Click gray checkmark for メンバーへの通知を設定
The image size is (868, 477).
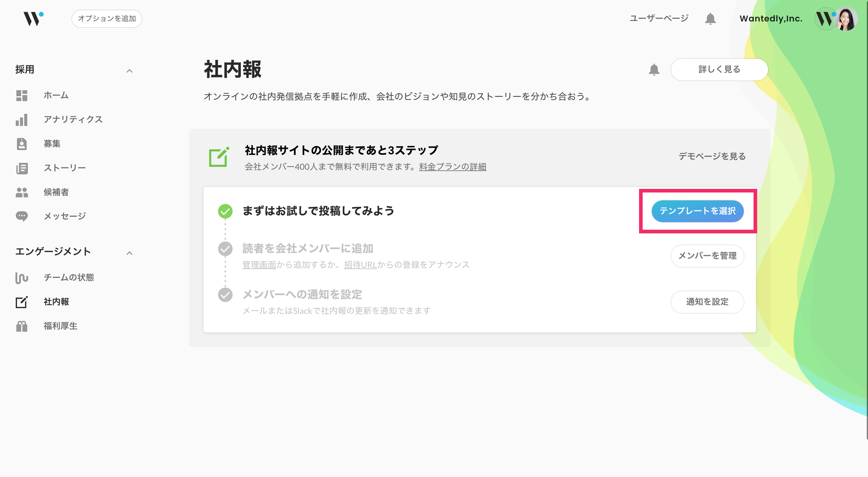coord(225,295)
